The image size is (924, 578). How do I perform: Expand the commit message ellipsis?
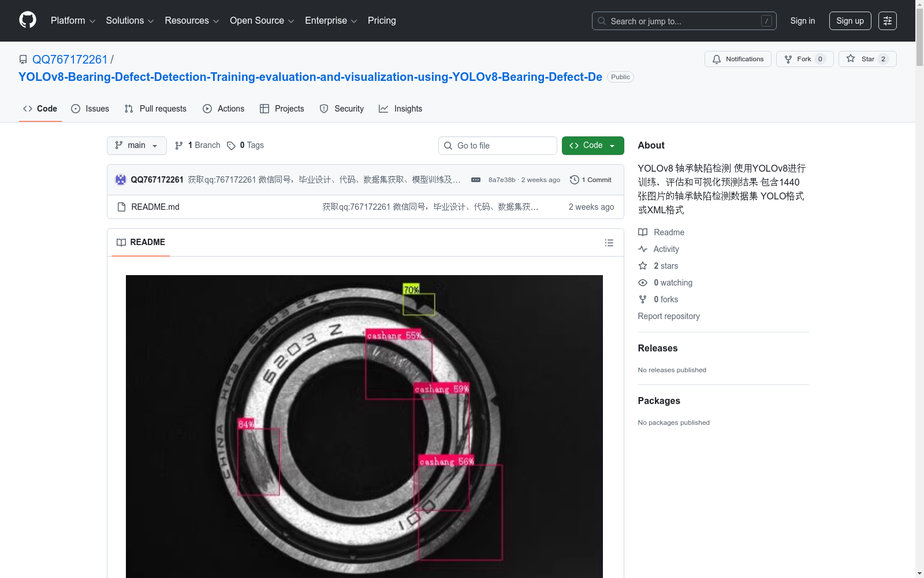coord(476,180)
